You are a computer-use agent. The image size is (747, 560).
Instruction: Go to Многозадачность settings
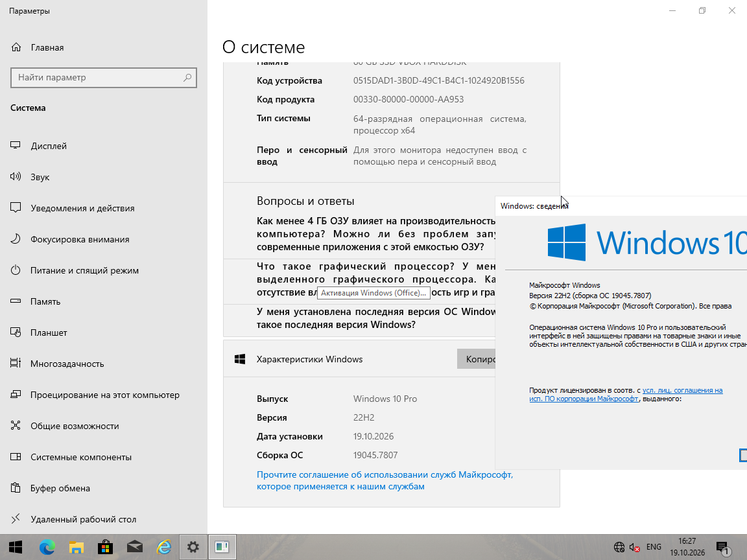[x=67, y=364]
